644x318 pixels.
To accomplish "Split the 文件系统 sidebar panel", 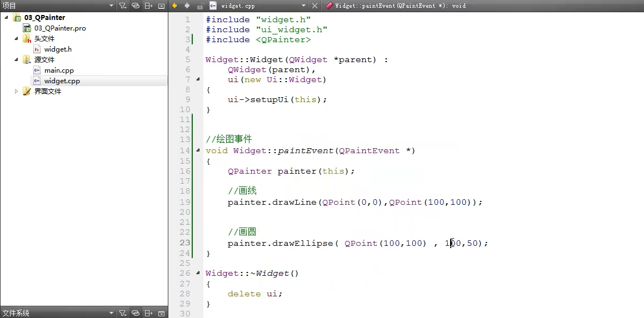I will tap(149, 313).
